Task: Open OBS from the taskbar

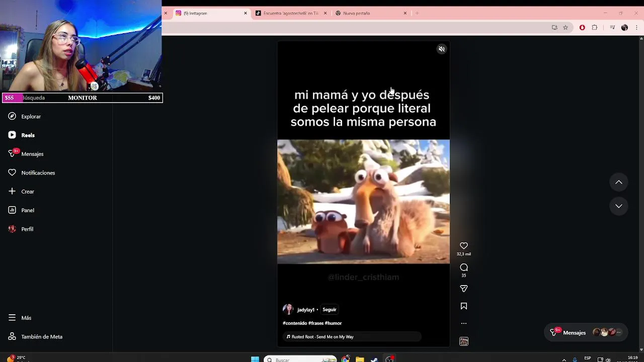Action: click(x=389, y=359)
